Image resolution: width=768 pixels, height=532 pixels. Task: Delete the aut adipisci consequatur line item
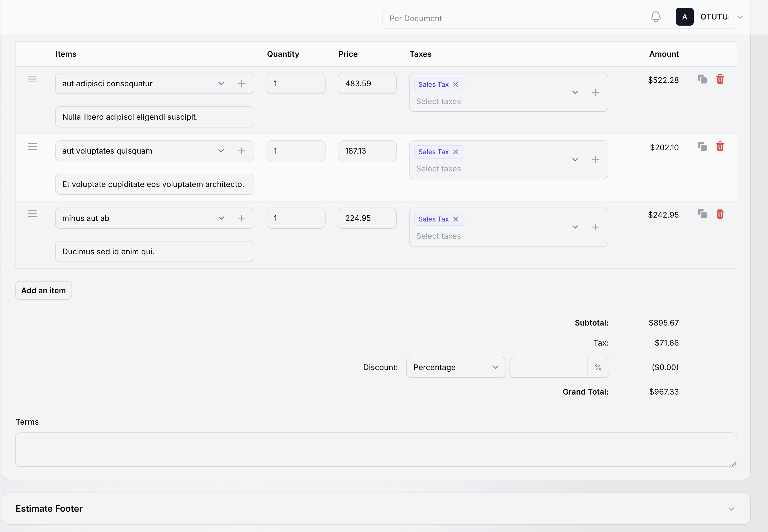[x=720, y=79]
